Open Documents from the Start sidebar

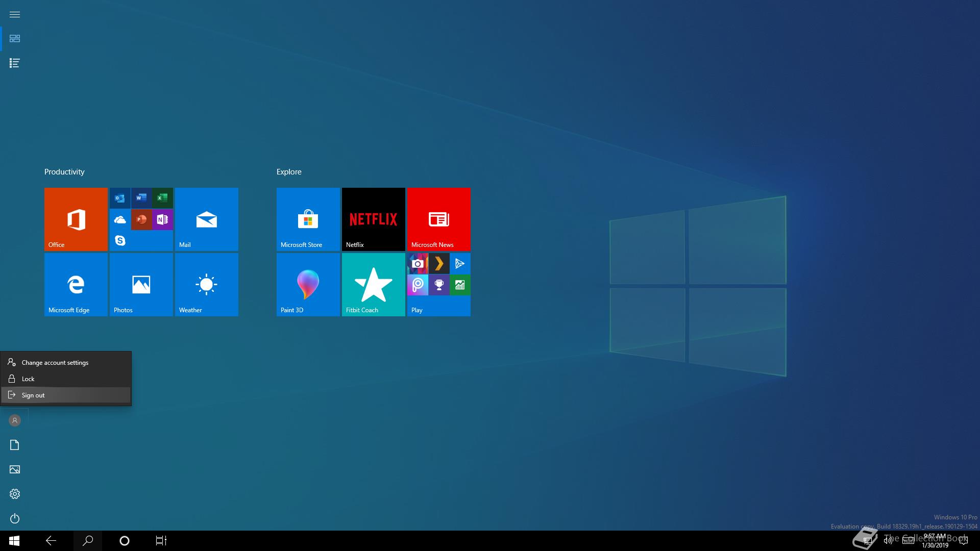[x=15, y=445]
